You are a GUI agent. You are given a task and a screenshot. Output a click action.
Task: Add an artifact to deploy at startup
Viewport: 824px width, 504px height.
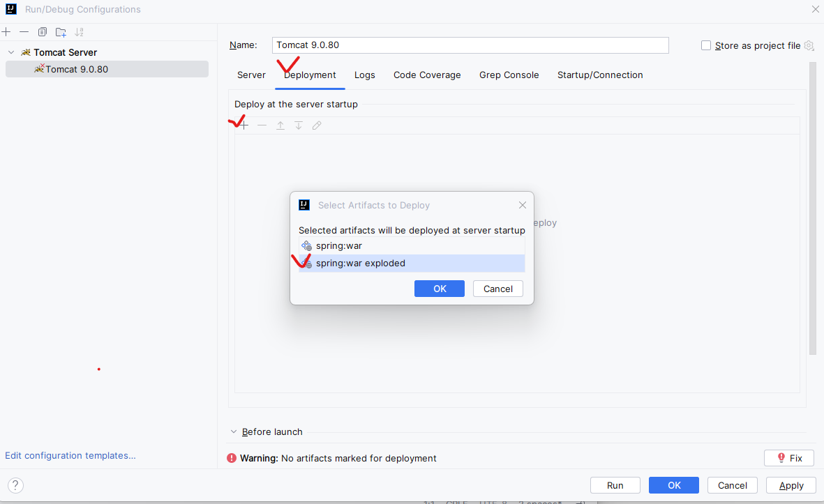[x=244, y=125]
